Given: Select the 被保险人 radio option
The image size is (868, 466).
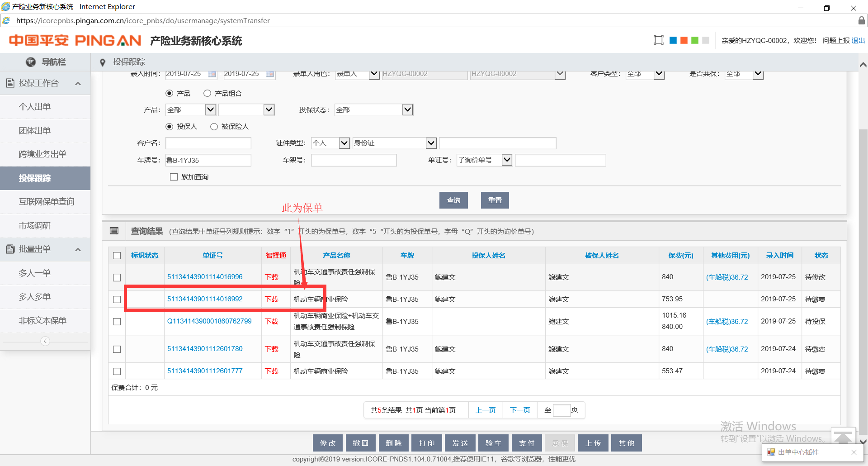Looking at the screenshot, I should [214, 127].
